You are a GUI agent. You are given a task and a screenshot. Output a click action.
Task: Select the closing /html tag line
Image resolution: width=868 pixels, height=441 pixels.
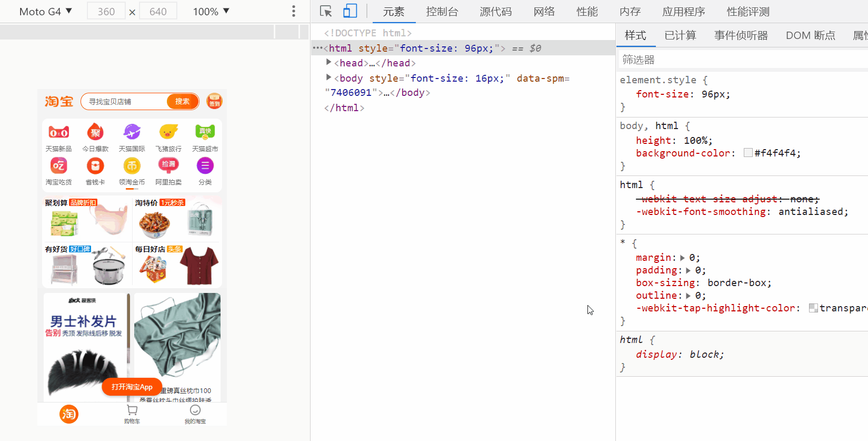[344, 107]
